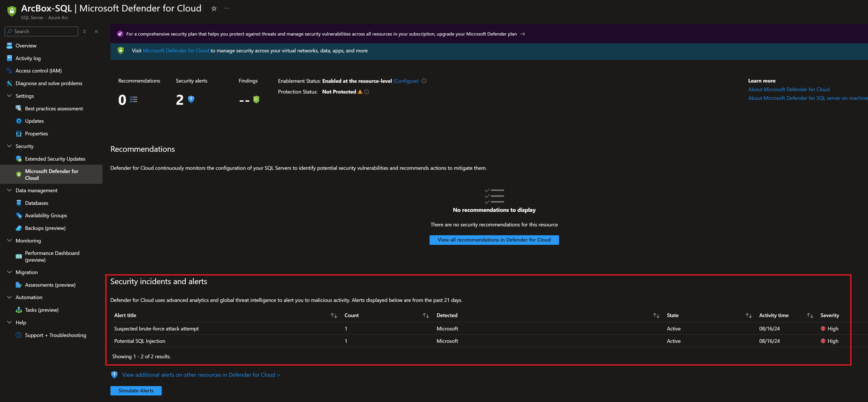Clear the sidebar search with X icon

84,31
